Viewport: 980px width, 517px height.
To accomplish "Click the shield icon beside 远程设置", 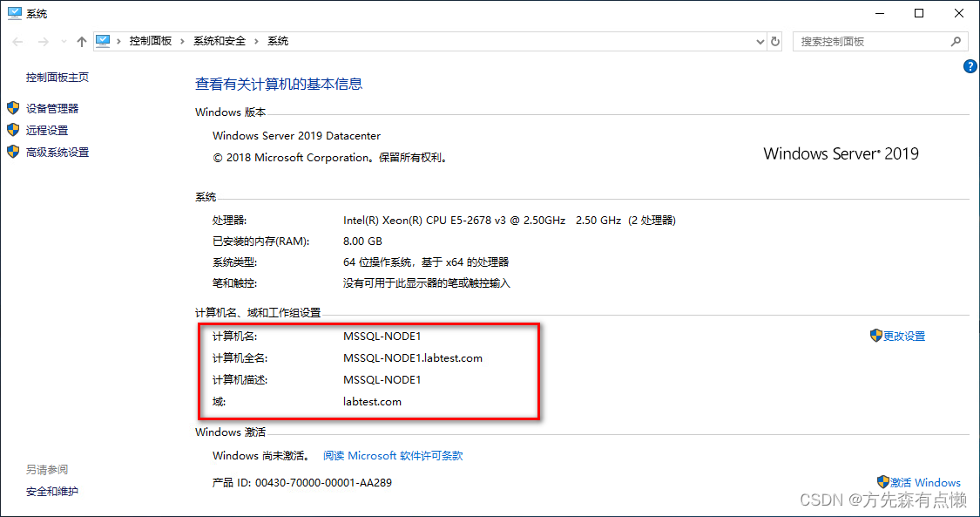I will pos(13,130).
